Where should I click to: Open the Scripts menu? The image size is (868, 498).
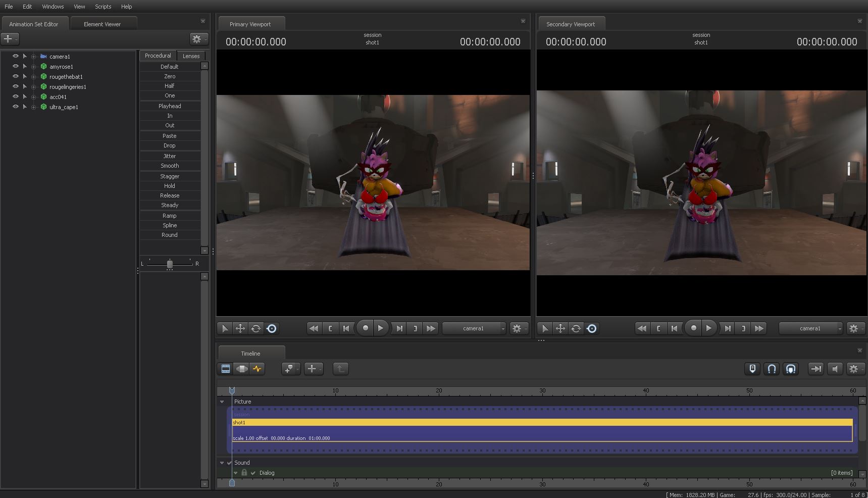tap(103, 7)
